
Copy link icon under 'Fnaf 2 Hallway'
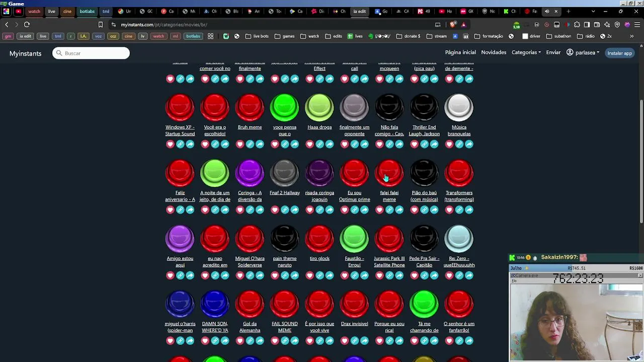[285, 210]
